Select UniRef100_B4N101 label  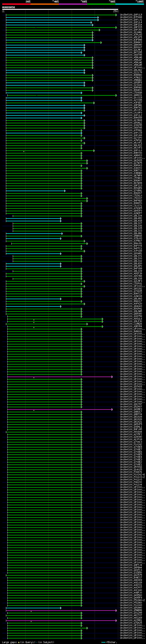[131, 331]
